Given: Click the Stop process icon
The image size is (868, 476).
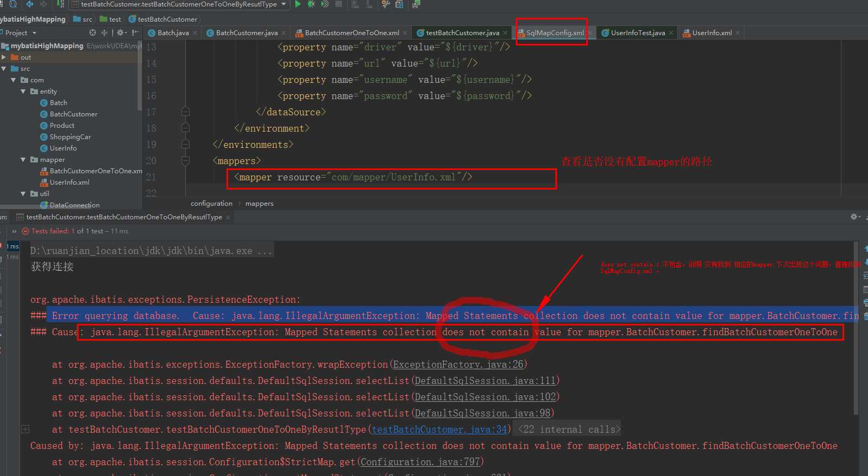Looking at the screenshot, I should 339,4.
